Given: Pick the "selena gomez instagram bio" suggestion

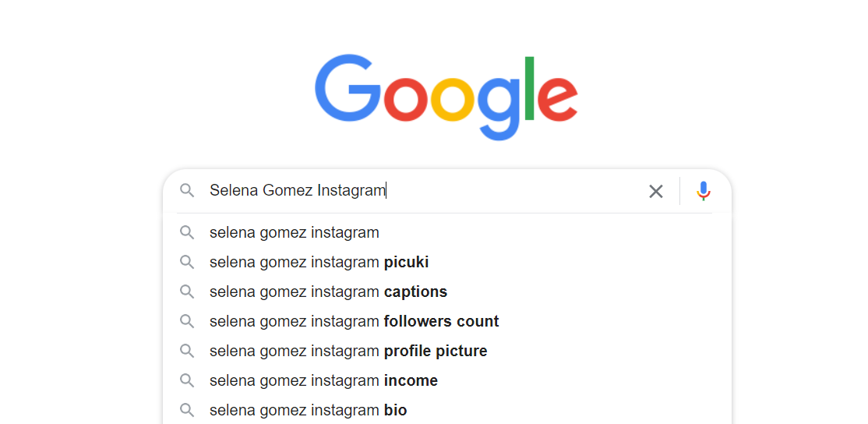Looking at the screenshot, I should pyautogui.click(x=308, y=410).
